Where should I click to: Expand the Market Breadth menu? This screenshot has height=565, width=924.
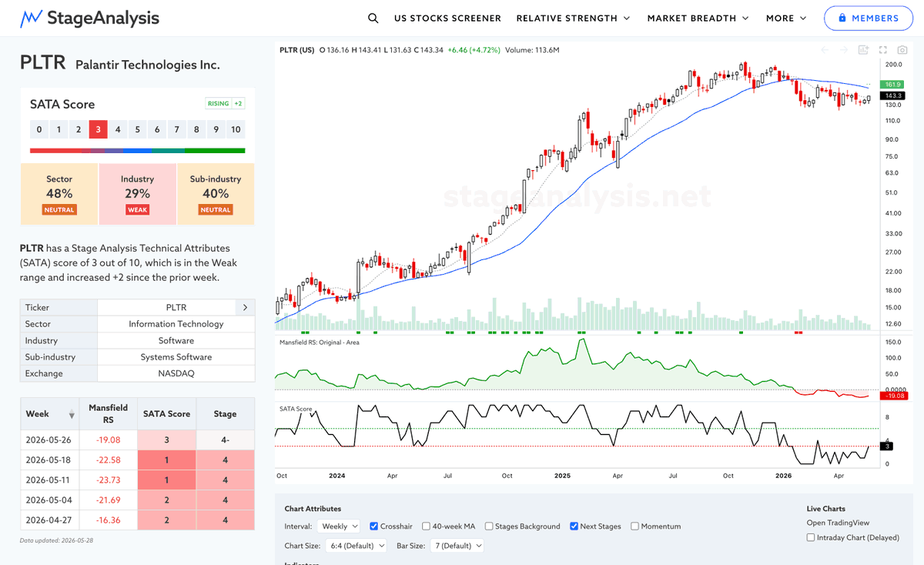(698, 18)
